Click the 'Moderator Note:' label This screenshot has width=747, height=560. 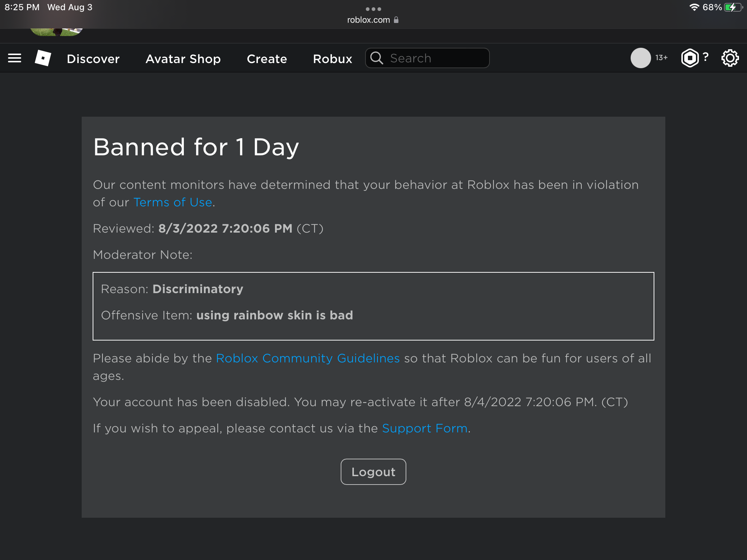(143, 255)
